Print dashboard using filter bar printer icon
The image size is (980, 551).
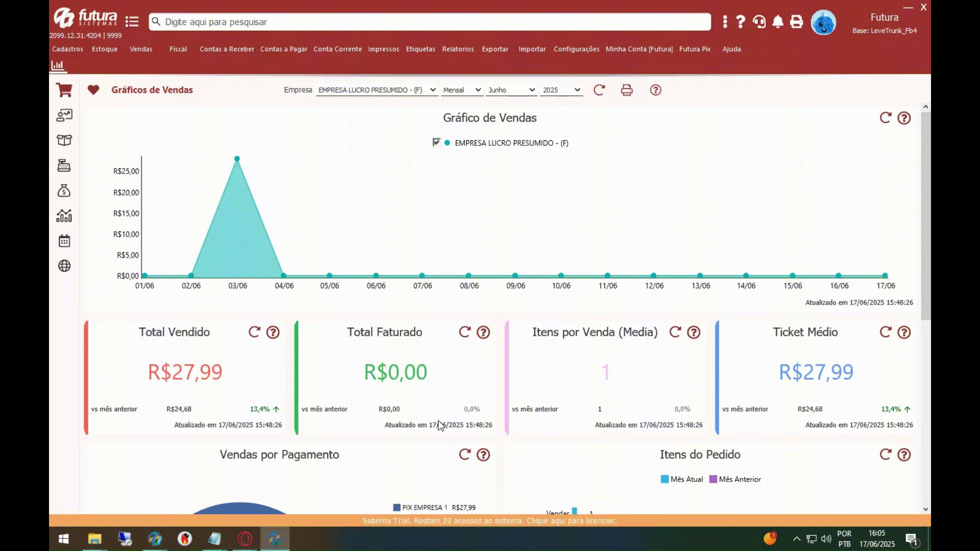click(627, 90)
